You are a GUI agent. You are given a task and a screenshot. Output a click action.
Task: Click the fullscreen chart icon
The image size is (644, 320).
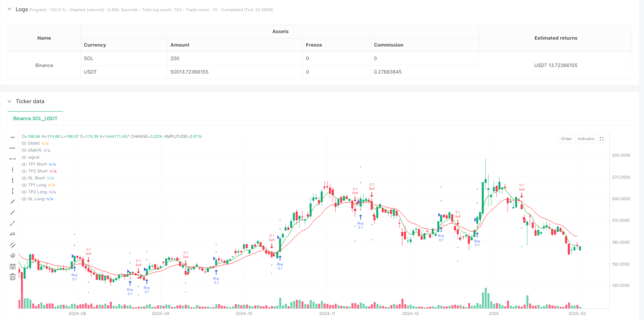(602, 139)
